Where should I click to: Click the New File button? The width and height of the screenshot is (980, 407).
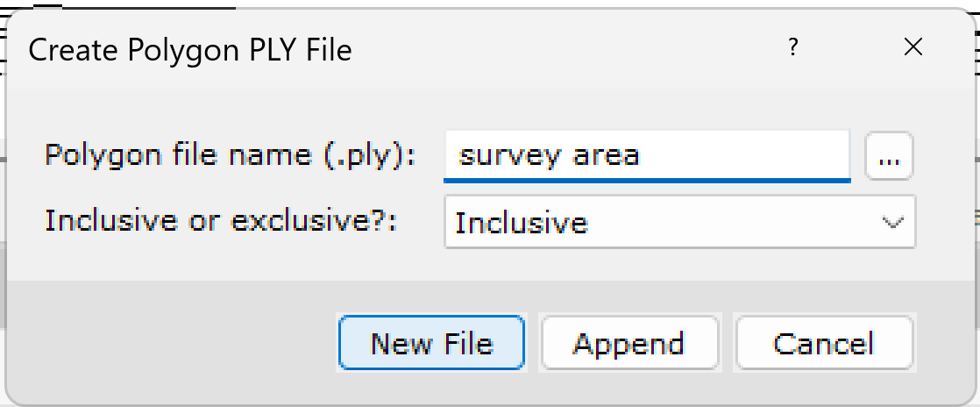[431, 343]
